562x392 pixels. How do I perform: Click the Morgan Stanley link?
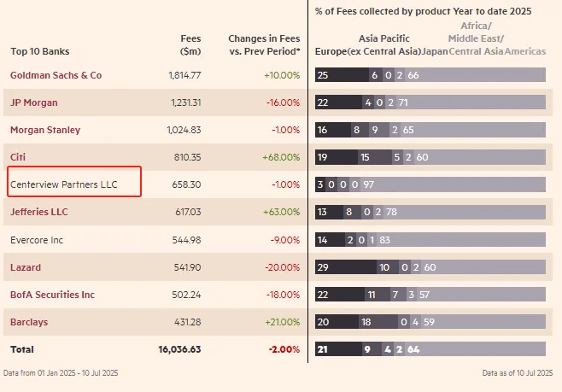45,130
